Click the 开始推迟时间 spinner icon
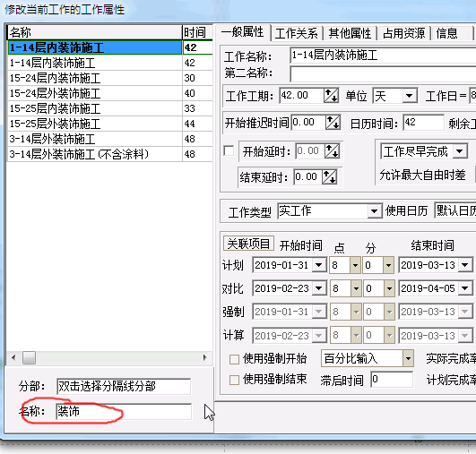This screenshot has height=454, width=476. pyautogui.click(x=333, y=123)
